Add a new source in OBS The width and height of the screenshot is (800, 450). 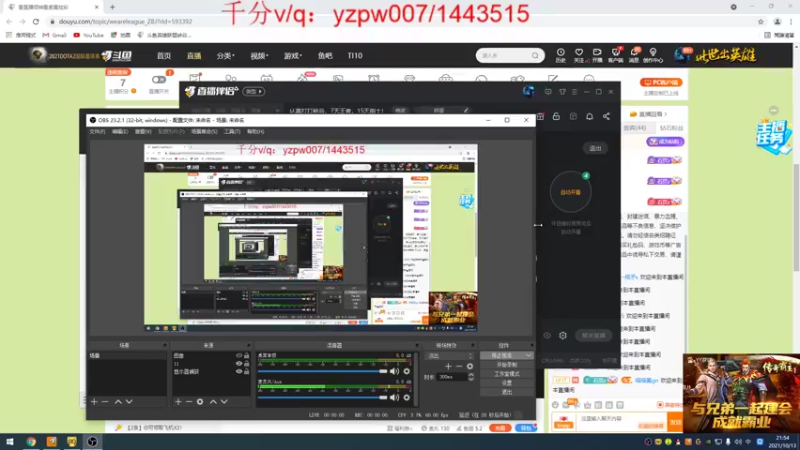point(178,402)
